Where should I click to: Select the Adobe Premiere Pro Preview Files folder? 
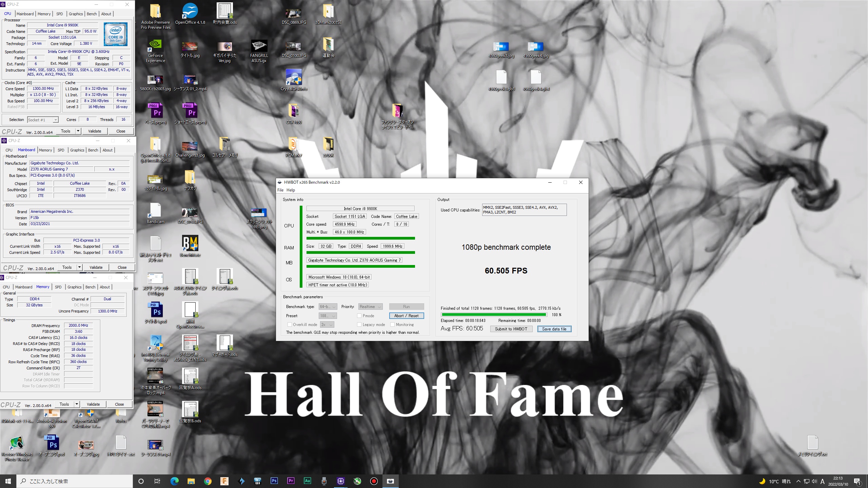(x=155, y=16)
